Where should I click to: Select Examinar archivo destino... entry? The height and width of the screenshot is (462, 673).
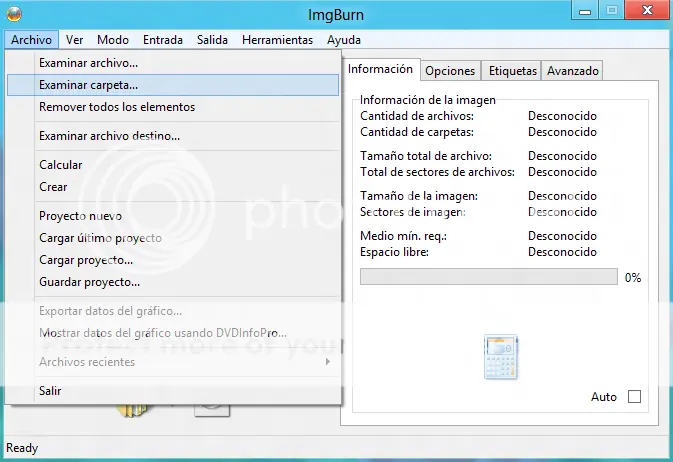(x=173, y=136)
